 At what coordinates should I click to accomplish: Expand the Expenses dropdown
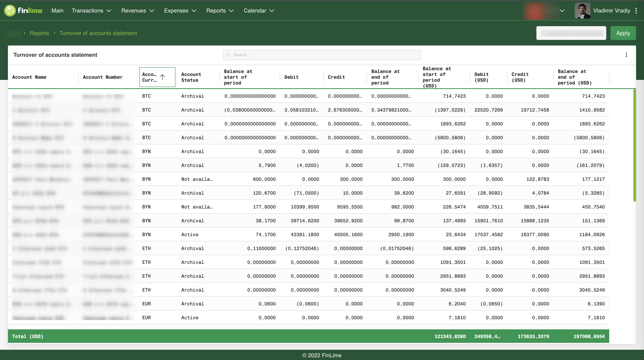pos(180,11)
